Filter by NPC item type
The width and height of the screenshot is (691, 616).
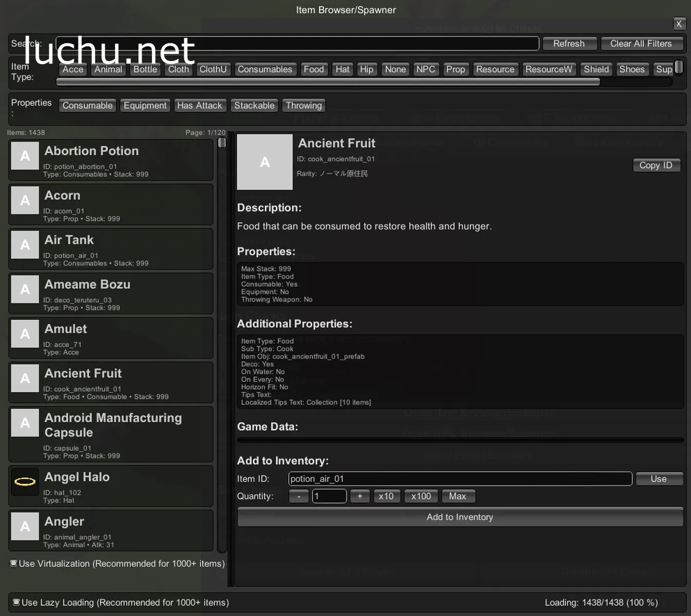pyautogui.click(x=426, y=69)
